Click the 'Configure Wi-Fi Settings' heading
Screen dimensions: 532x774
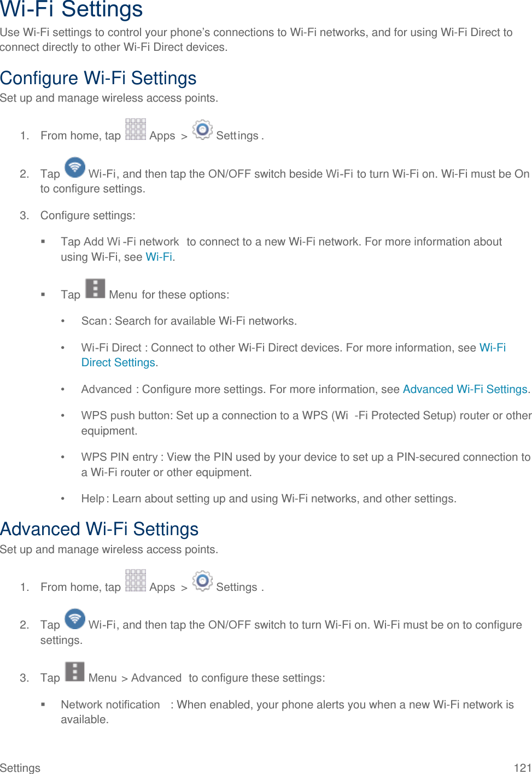pyautogui.click(x=98, y=78)
